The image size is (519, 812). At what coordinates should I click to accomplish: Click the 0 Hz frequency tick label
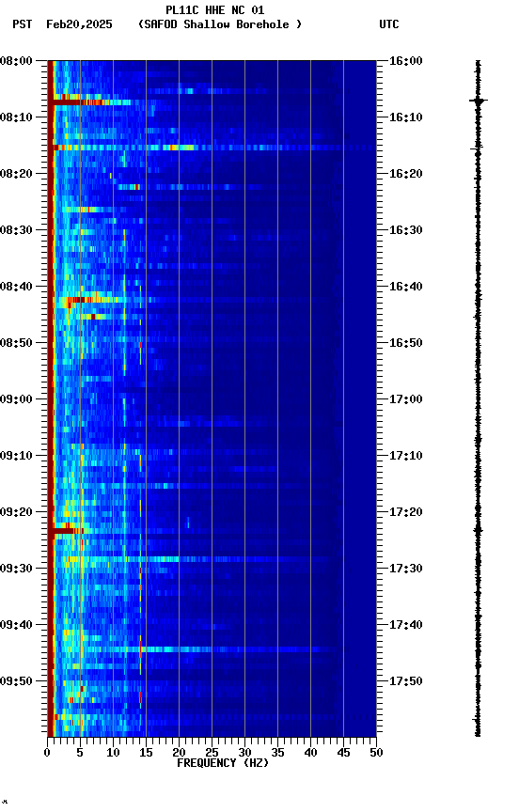[x=48, y=753]
